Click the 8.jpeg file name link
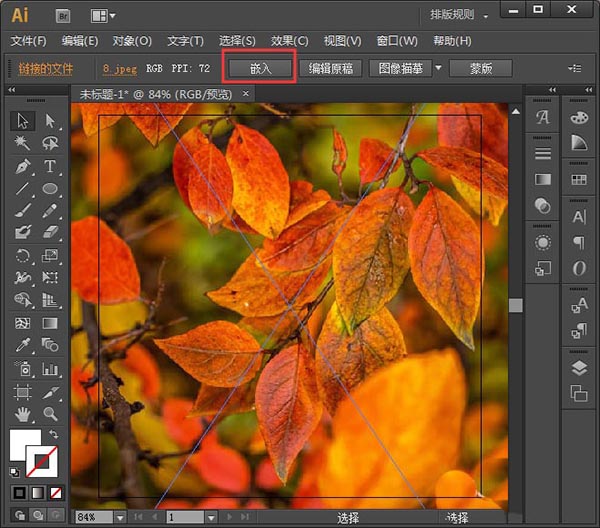600x528 pixels. tap(120, 69)
